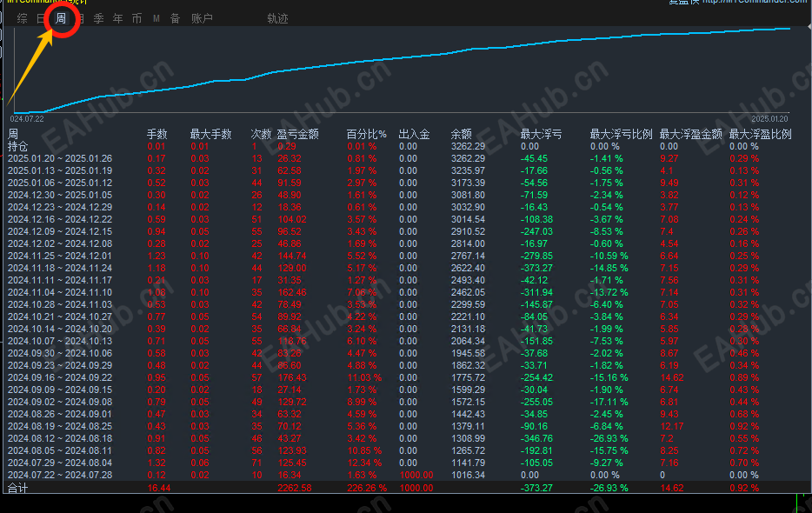Click the 百分比% column header
This screenshot has width=812, height=513.
click(367, 134)
